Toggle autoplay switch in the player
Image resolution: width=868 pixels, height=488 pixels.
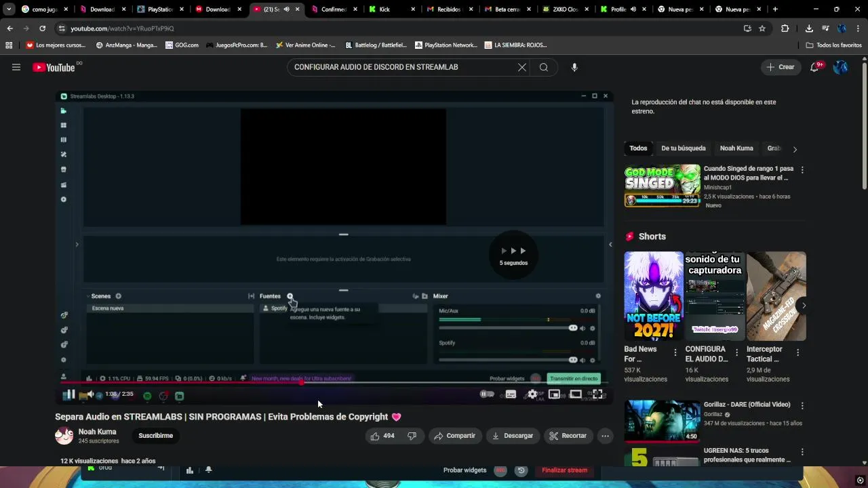487,394
